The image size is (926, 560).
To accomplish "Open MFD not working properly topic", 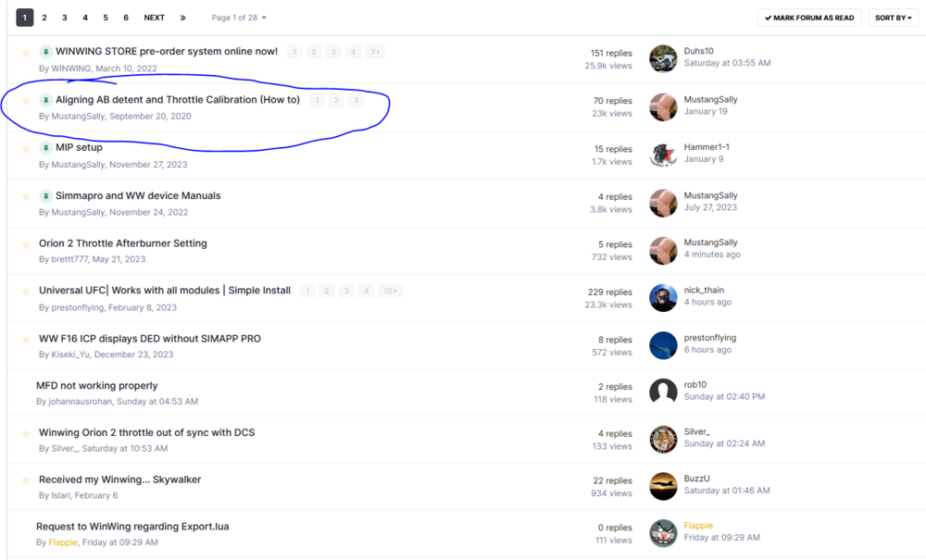I will [97, 385].
